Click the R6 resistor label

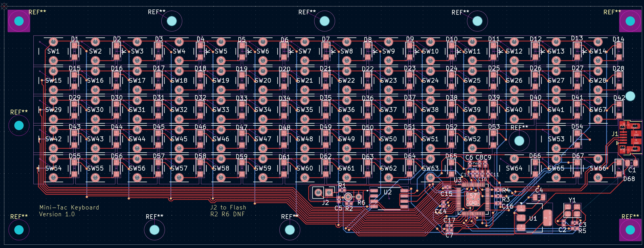361,203
